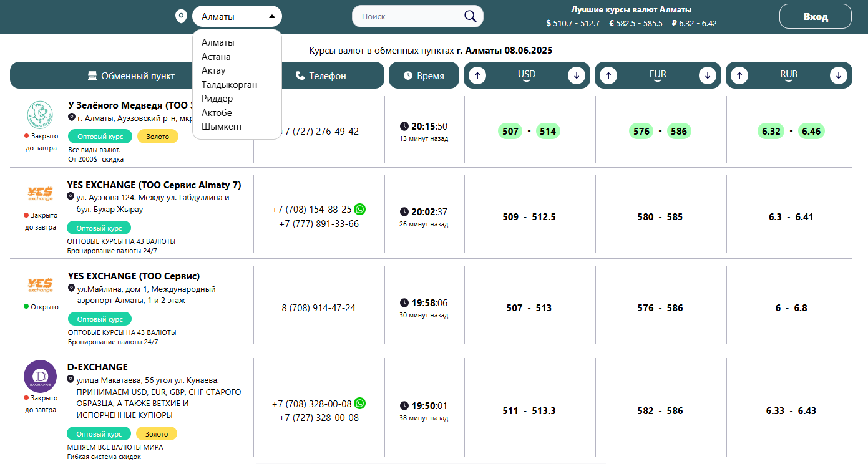868x464 pixels.
Task: Click the 576 EUR buy rate
Action: (641, 131)
